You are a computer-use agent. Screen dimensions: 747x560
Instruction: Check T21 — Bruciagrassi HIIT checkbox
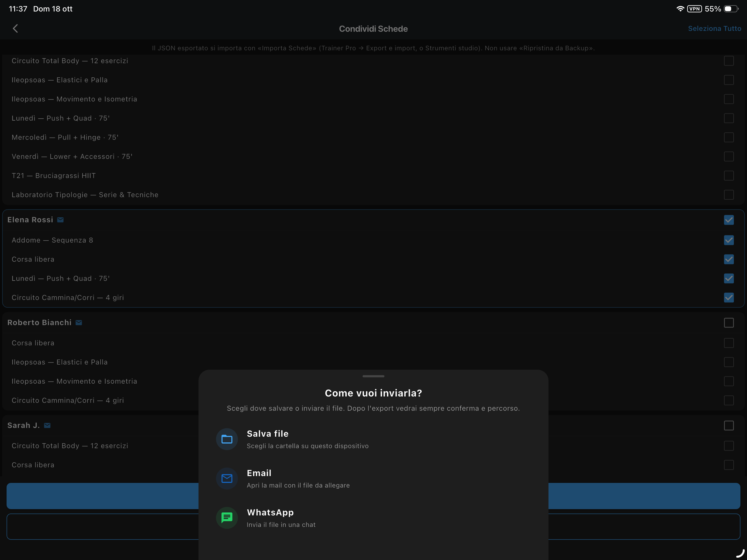[729, 176]
